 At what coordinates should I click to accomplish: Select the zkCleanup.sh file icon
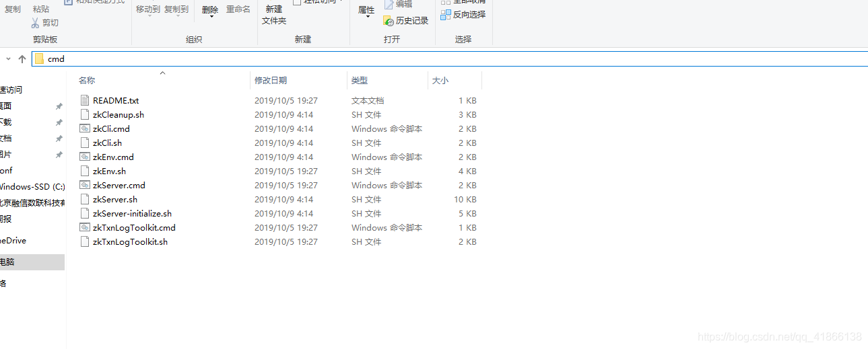point(85,114)
